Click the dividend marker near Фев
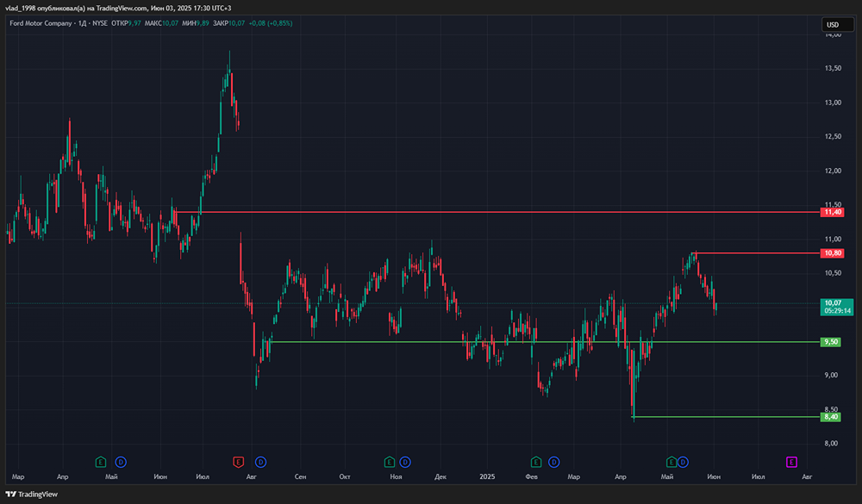This screenshot has height=504, width=862. [553, 462]
